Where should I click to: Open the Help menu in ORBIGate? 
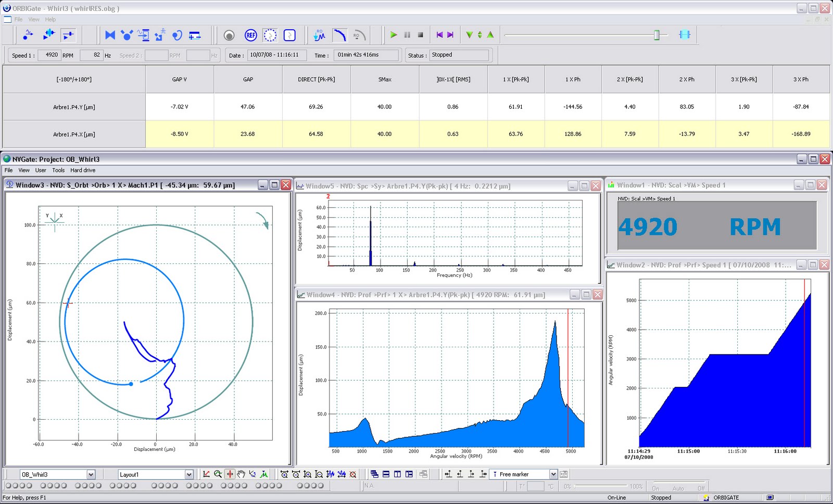pos(51,19)
